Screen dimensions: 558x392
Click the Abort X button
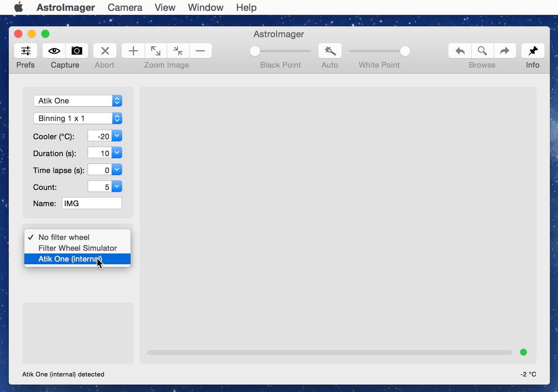point(105,51)
